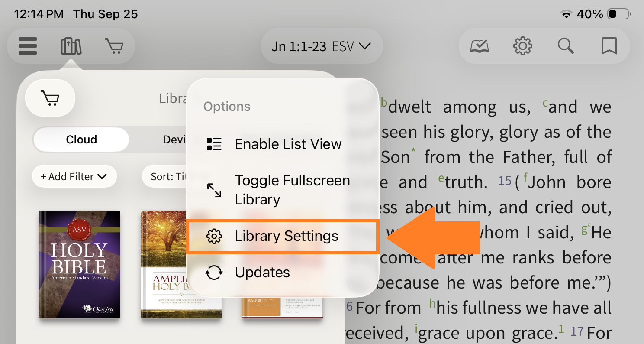Tap the search magnifier icon
Viewport: 644px width, 344px height.
[566, 46]
